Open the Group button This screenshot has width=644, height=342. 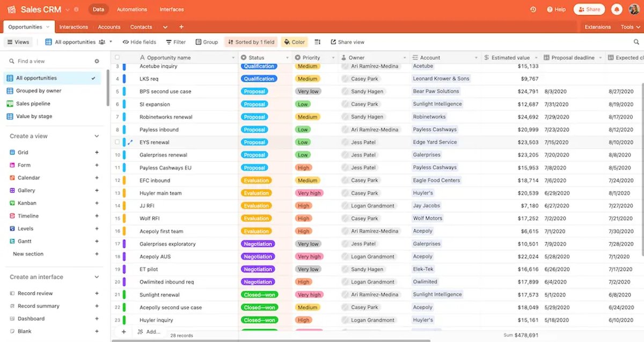coord(207,42)
